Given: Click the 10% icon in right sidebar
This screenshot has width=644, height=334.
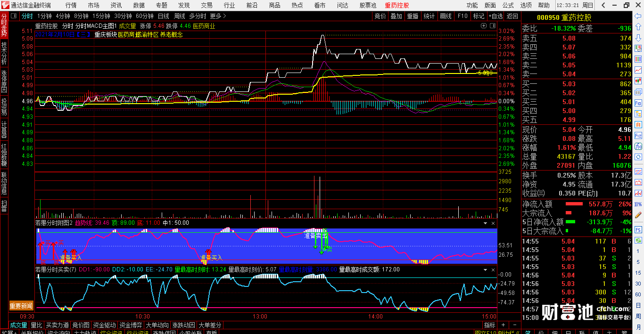Looking at the screenshot, I should tap(638, 204).
